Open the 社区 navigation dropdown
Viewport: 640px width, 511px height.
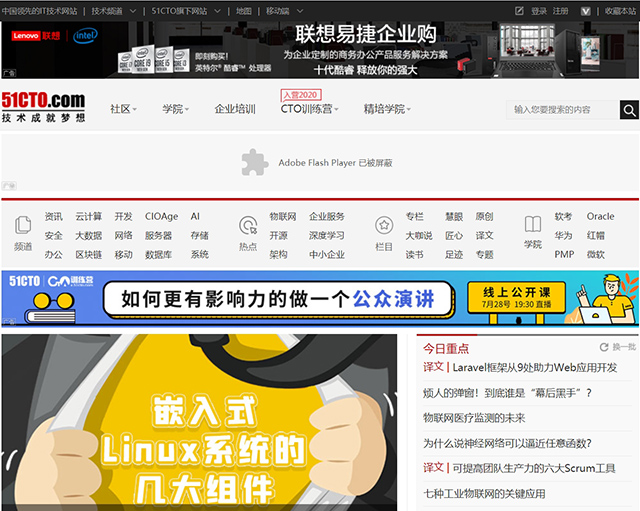coord(123,109)
